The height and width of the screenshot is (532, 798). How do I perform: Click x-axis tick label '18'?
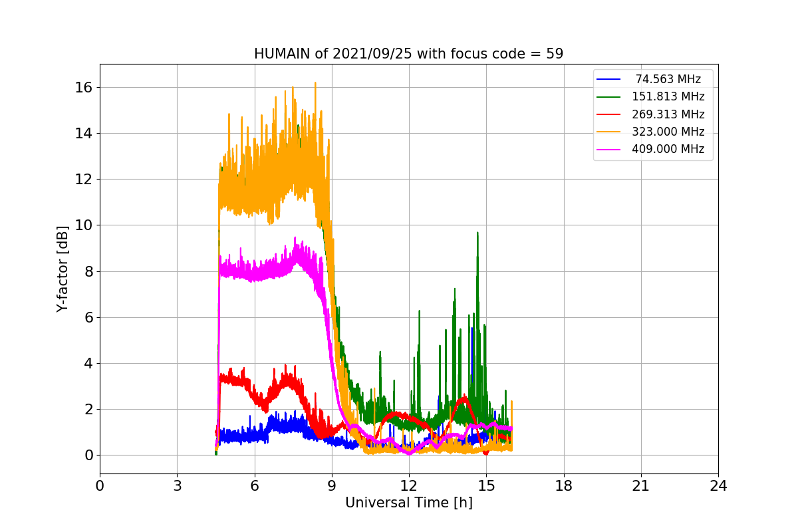[563, 486]
